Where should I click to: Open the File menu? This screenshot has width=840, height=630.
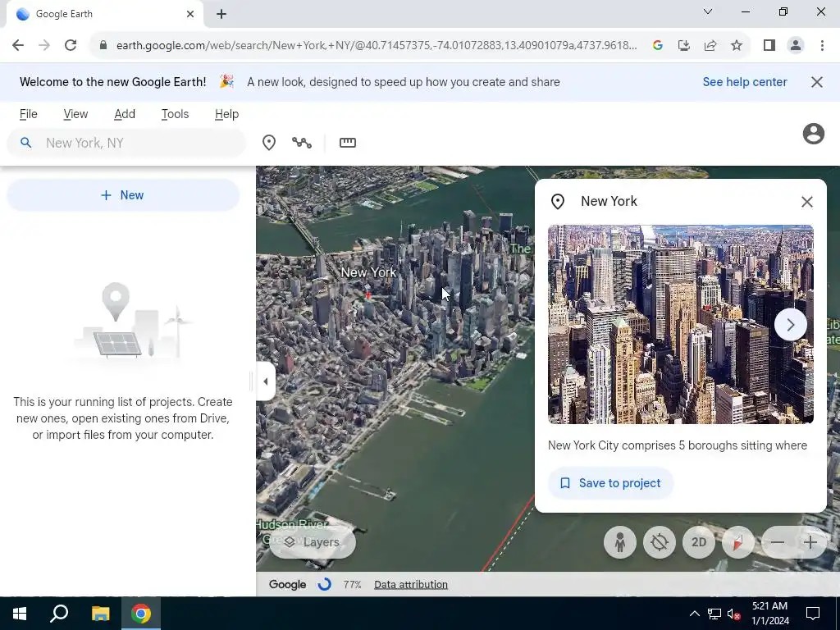coord(29,114)
